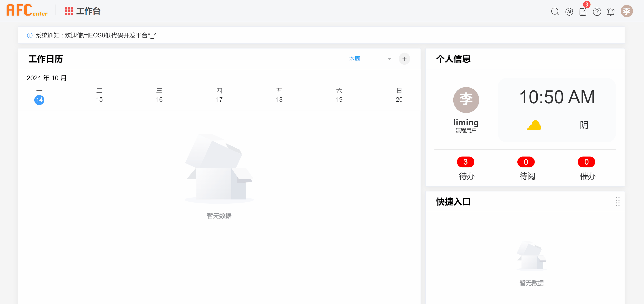
Task: Click the search magnifier icon
Action: [555, 12]
